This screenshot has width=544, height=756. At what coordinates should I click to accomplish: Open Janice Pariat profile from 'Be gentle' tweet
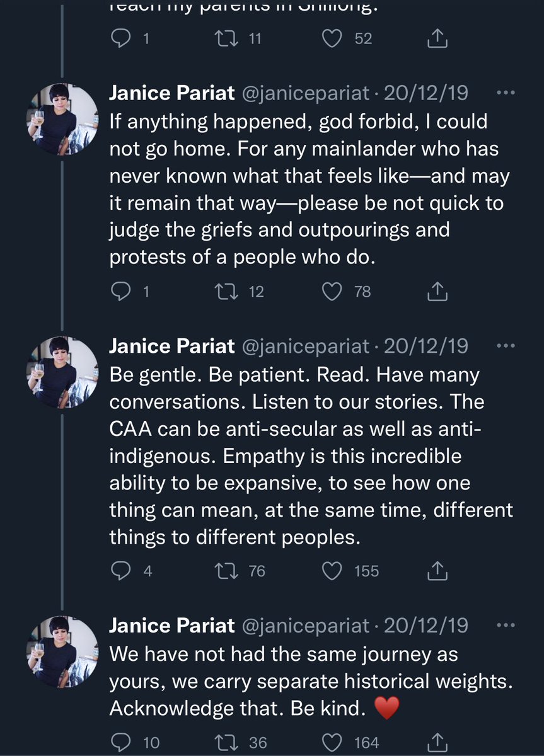[172, 346]
